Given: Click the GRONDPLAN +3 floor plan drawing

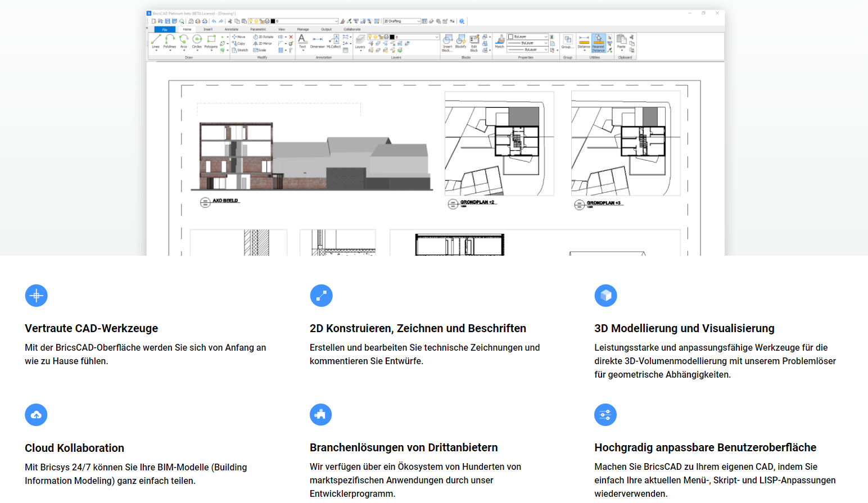Looking at the screenshot, I should pyautogui.click(x=626, y=144).
